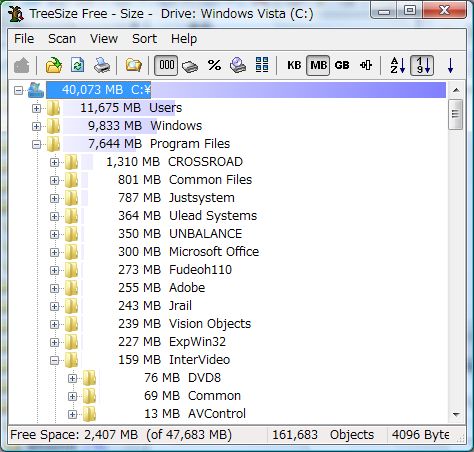Click the printer icon in the toolbar
Screen dimensions: 474x452
point(102,65)
